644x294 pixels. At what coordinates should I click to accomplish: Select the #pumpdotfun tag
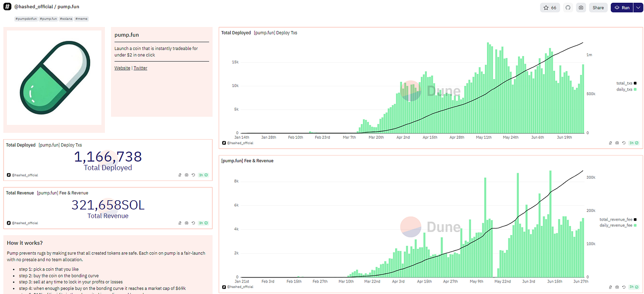(x=26, y=19)
